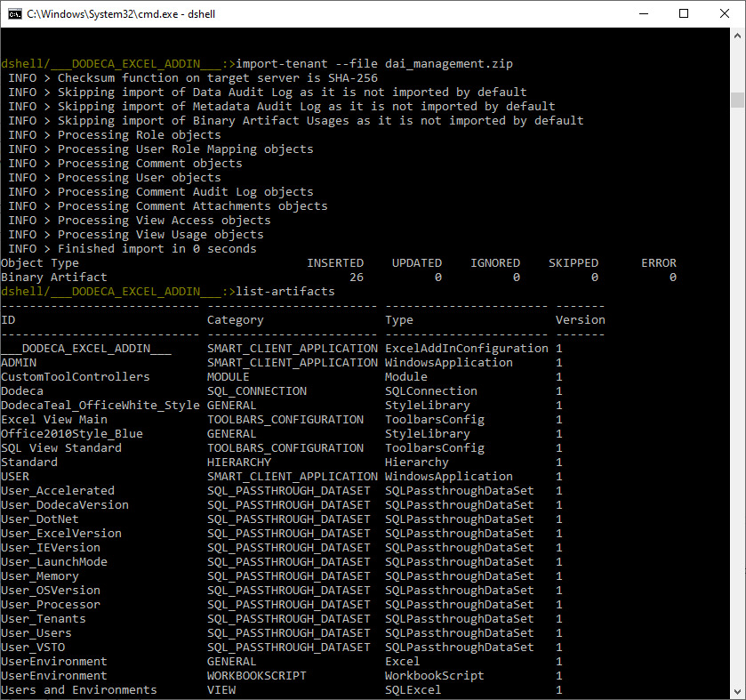Click the 'SKIPPED' column header
746x700 pixels.
pos(574,263)
